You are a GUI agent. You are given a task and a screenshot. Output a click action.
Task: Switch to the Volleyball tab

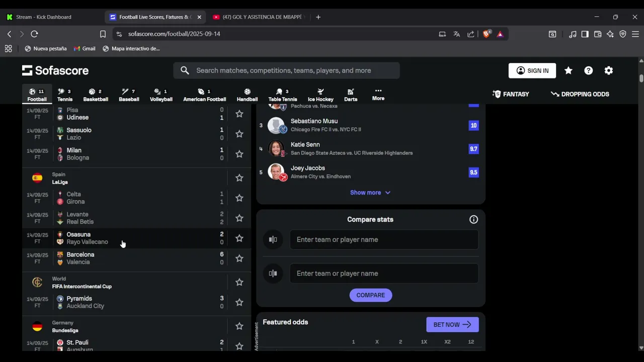point(161,95)
